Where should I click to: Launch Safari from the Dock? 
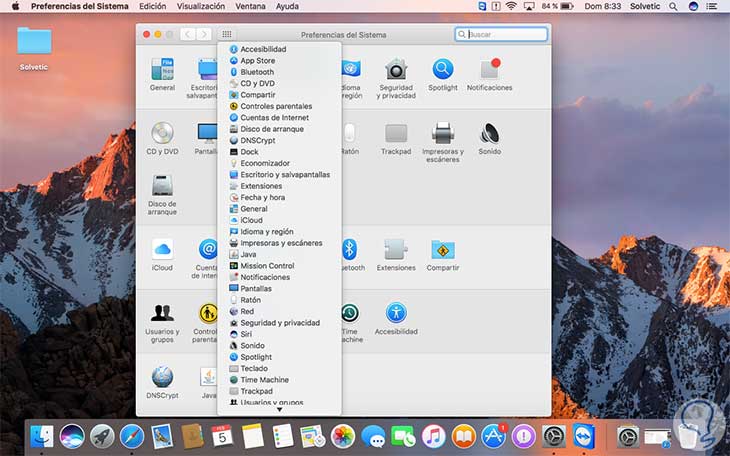tap(132, 436)
